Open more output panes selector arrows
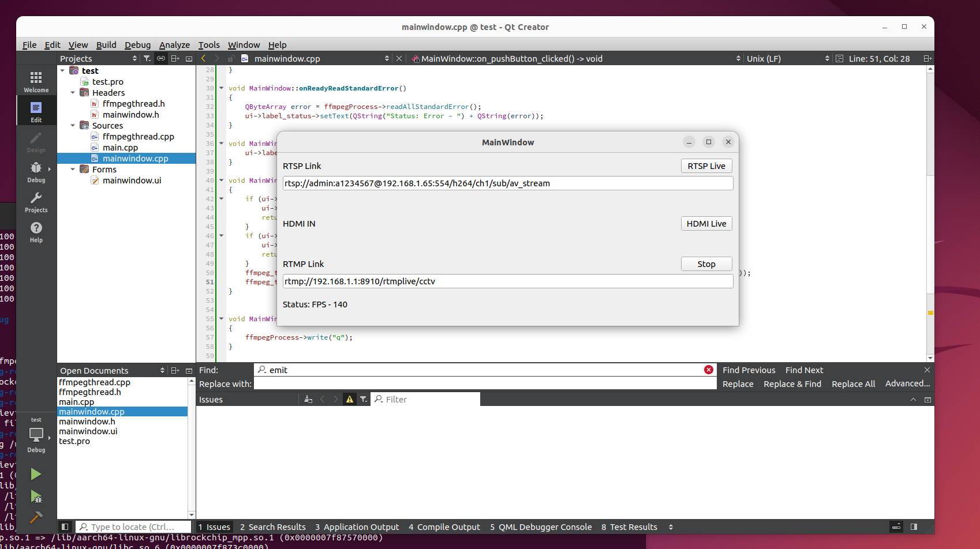The width and height of the screenshot is (980, 549). (671, 527)
